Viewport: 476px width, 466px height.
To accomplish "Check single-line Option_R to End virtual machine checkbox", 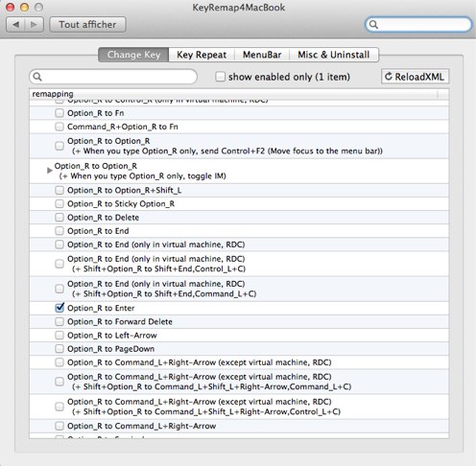I will pyautogui.click(x=59, y=245).
